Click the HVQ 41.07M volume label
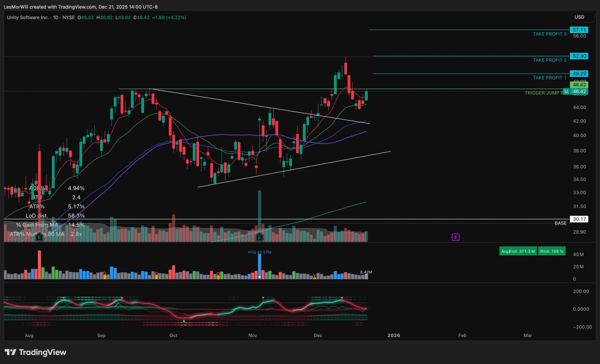Image resolution: width=600 pixels, height=364 pixels. click(259, 251)
